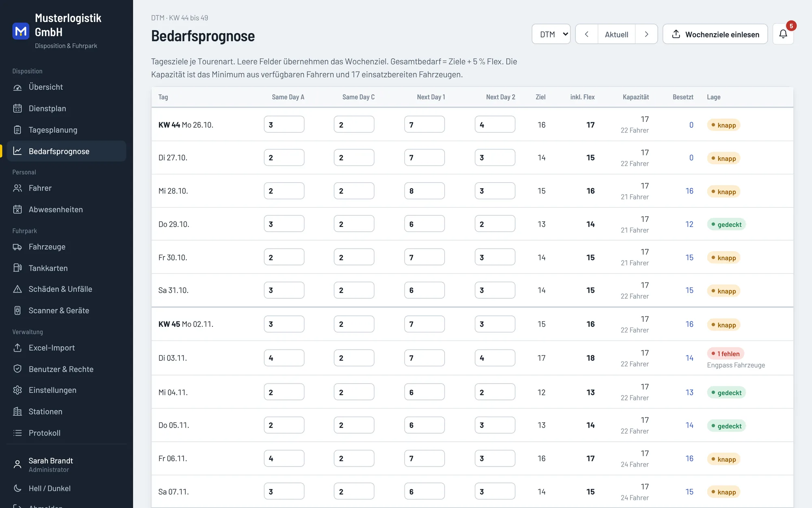Screen dimensions: 812x508
Task: Go to next week with right chevron
Action: click(646, 34)
